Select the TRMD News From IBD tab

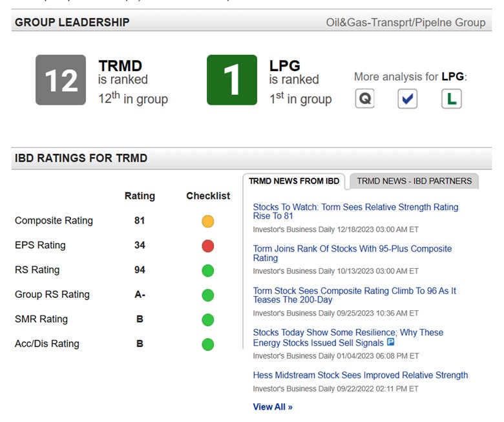(294, 181)
